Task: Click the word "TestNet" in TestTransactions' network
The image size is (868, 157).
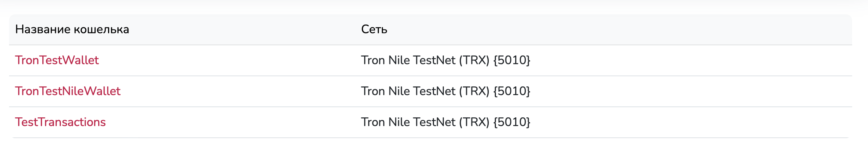Action: coord(434,122)
